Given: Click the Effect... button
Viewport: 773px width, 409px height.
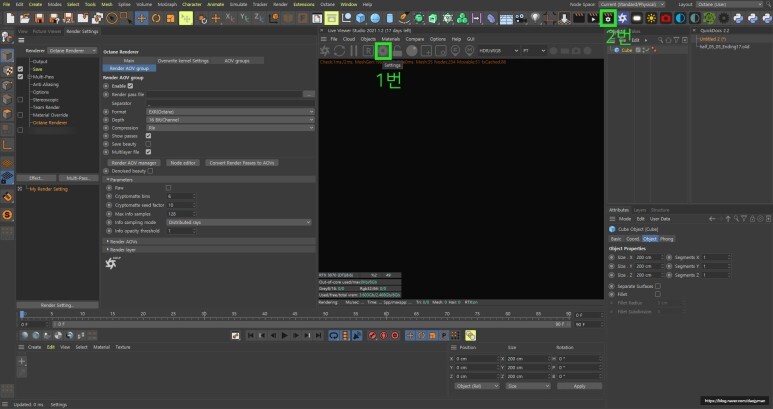Looking at the screenshot, I should point(36,178).
